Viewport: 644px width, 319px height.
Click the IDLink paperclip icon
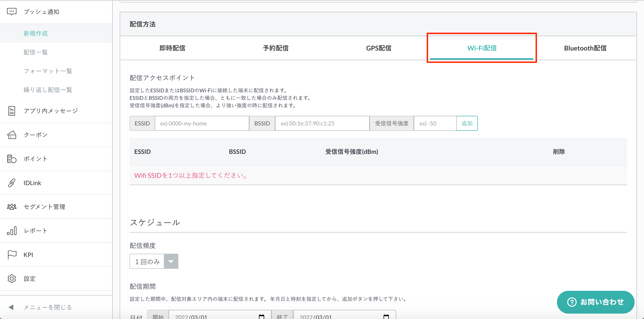[11, 183]
